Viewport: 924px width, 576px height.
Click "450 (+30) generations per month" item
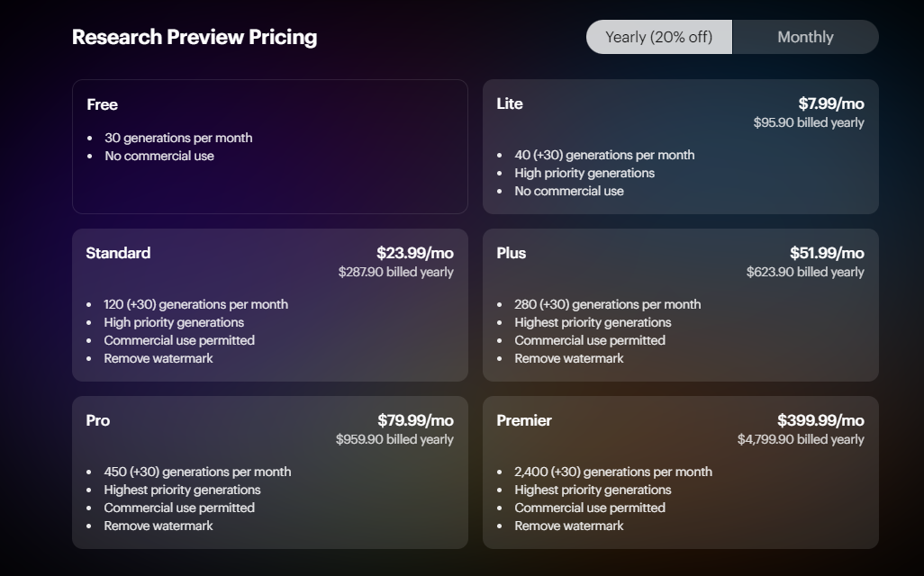pyautogui.click(x=197, y=472)
